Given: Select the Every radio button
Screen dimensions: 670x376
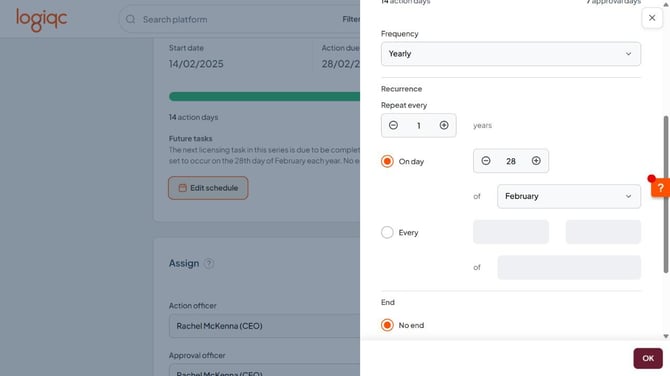Looking at the screenshot, I should (x=387, y=232).
